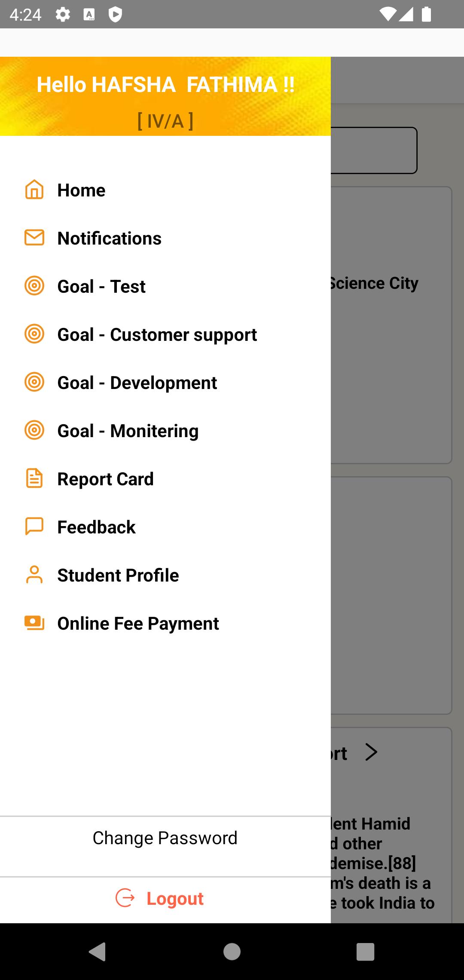Expand the chevron arrow behind the drawer

tap(371, 752)
